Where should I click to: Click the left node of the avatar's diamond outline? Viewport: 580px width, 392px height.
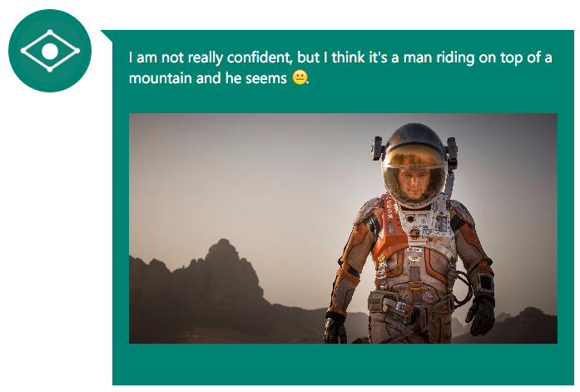23,51
